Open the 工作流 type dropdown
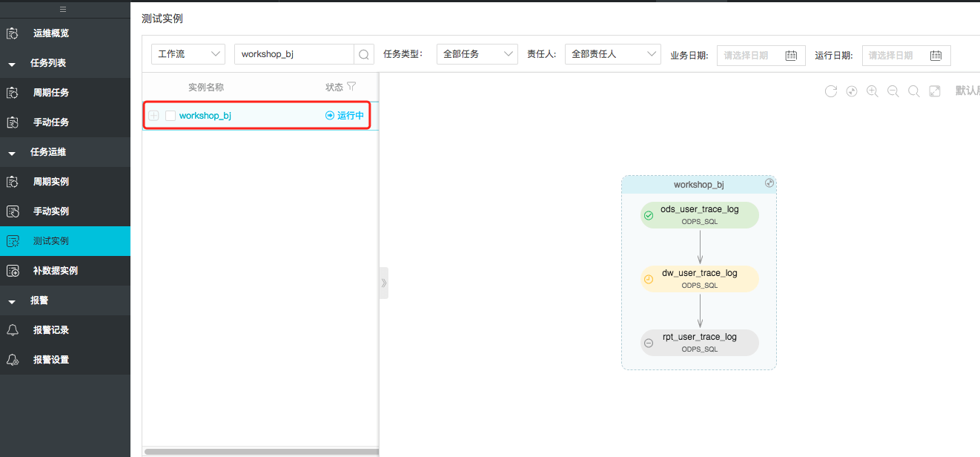 188,54
